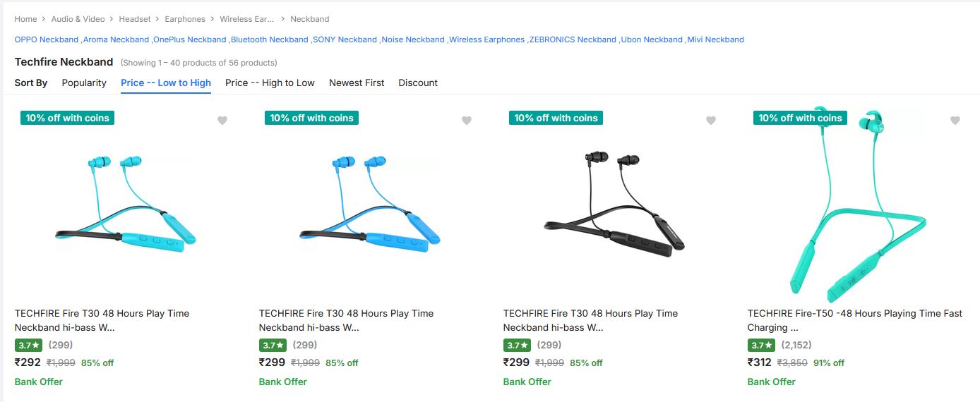Screen dimensions: 980x402
Task: Sort listings by Discount
Action: tap(418, 83)
